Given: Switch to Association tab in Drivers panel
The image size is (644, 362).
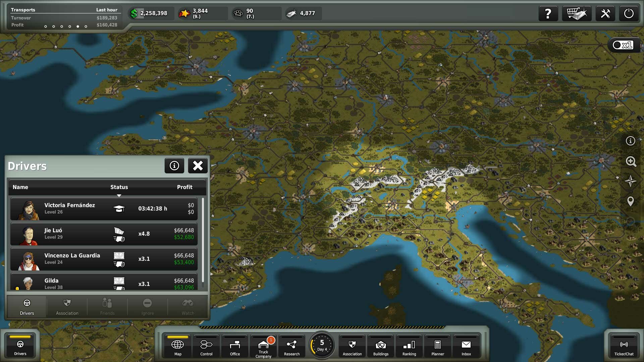Looking at the screenshot, I should tap(67, 307).
